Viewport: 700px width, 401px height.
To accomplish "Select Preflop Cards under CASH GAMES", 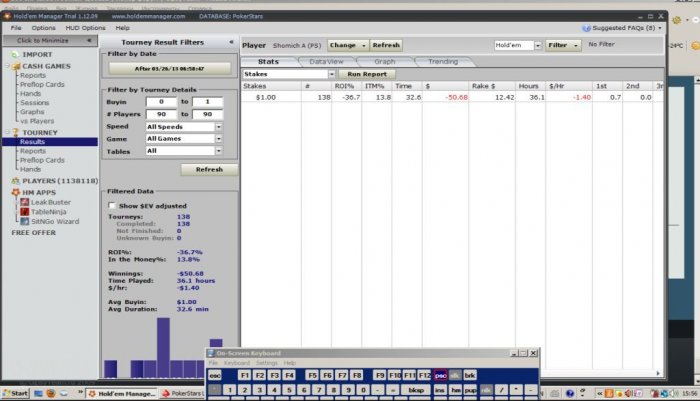I will click(x=42, y=84).
